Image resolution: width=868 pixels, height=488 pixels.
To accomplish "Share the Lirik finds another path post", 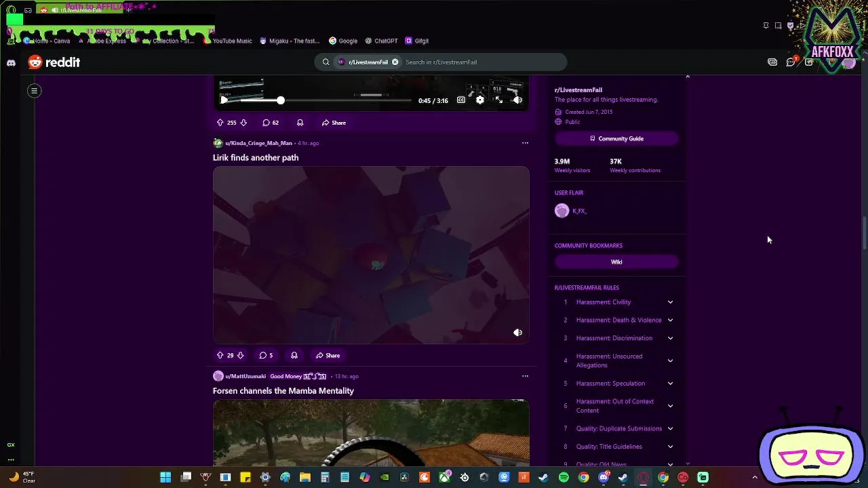I will click(x=328, y=355).
